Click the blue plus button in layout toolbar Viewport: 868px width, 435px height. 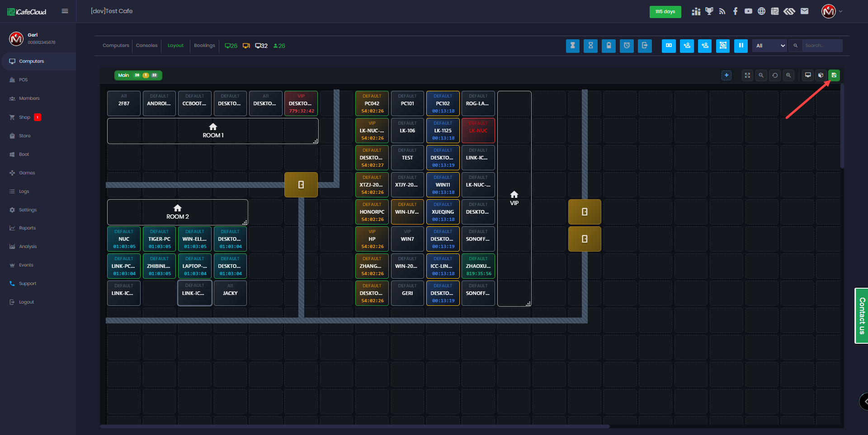pyautogui.click(x=726, y=75)
